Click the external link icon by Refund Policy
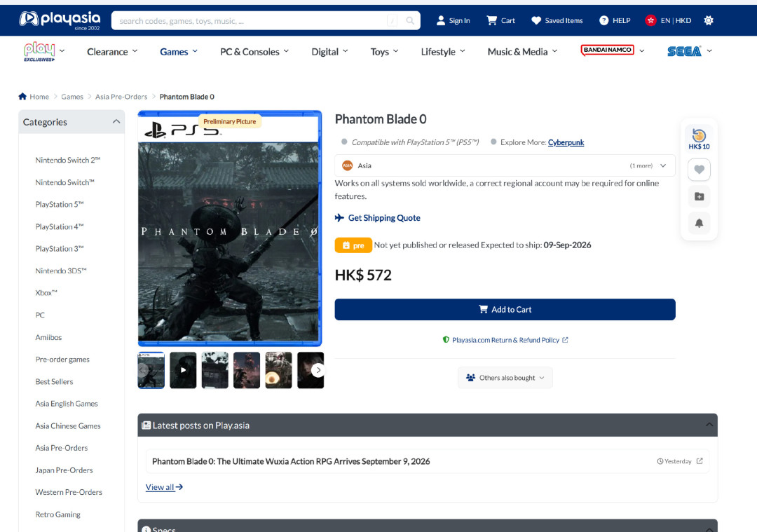 tap(566, 340)
